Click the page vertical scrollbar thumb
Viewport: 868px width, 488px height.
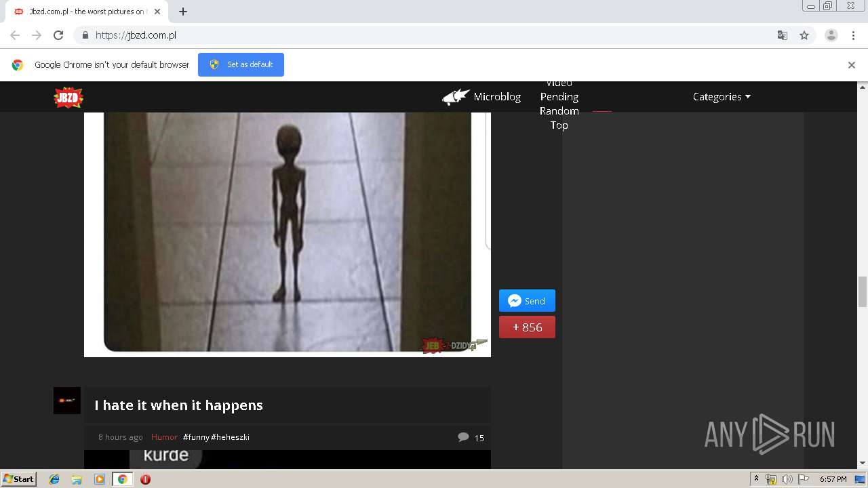click(863, 291)
